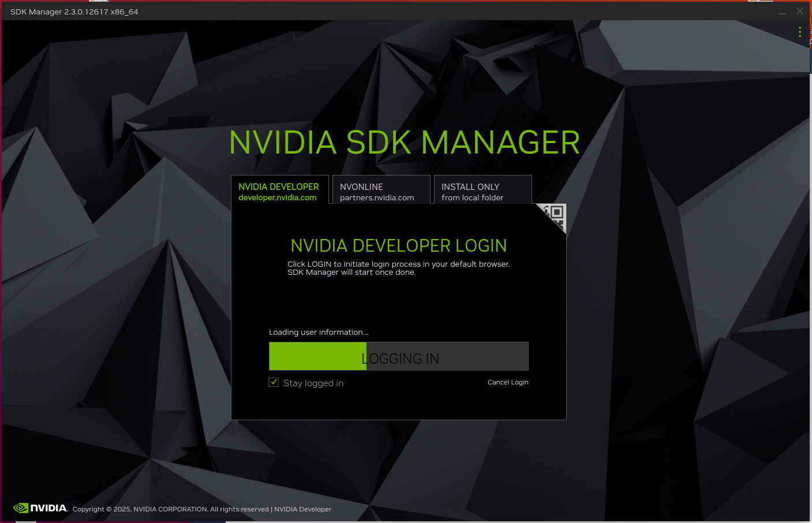812x523 pixels.
Task: Click the 'Loading user information...' status text
Action: 318,332
